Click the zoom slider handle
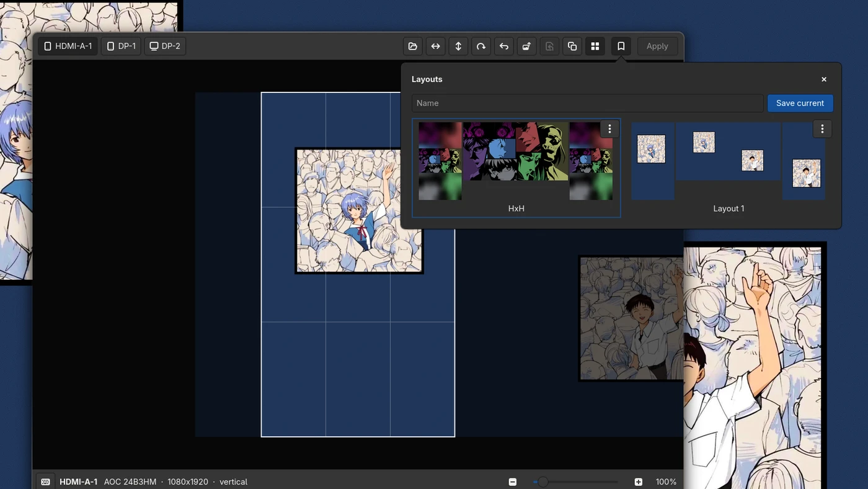The width and height of the screenshot is (868, 489). pyautogui.click(x=542, y=482)
